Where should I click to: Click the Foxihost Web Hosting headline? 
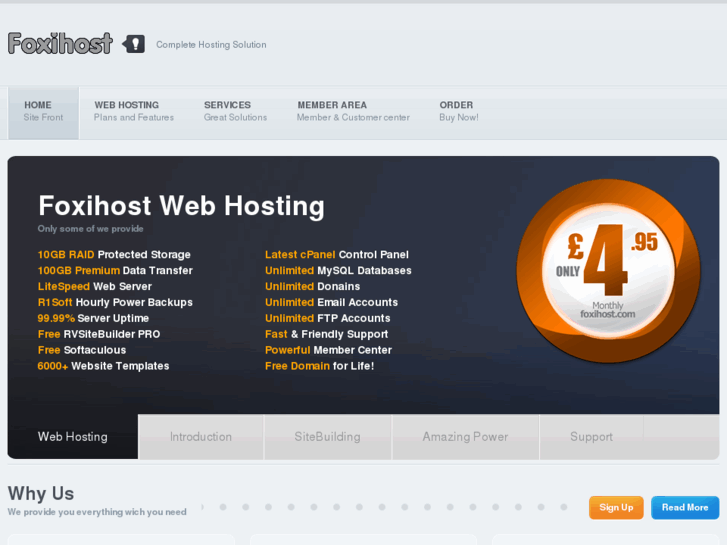181,205
